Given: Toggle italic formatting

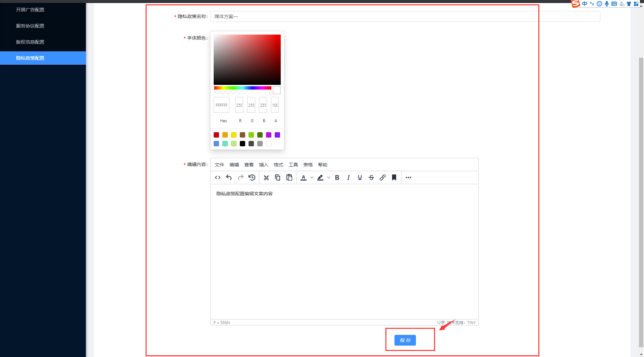Looking at the screenshot, I should pos(348,177).
